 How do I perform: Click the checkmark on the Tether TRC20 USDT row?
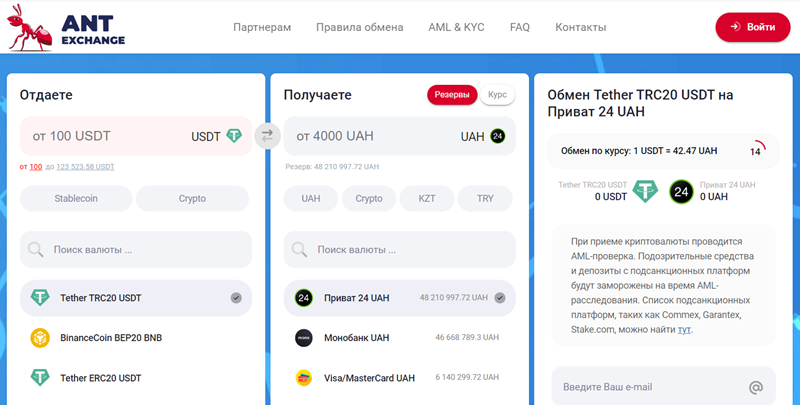[236, 298]
